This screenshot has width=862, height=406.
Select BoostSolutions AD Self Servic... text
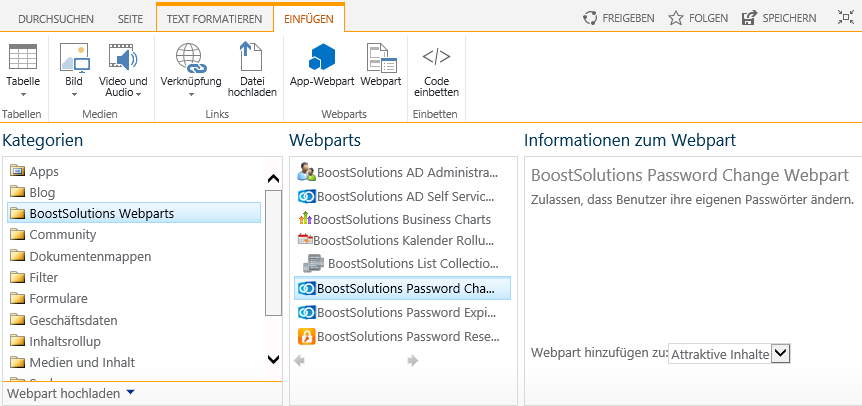tap(406, 196)
